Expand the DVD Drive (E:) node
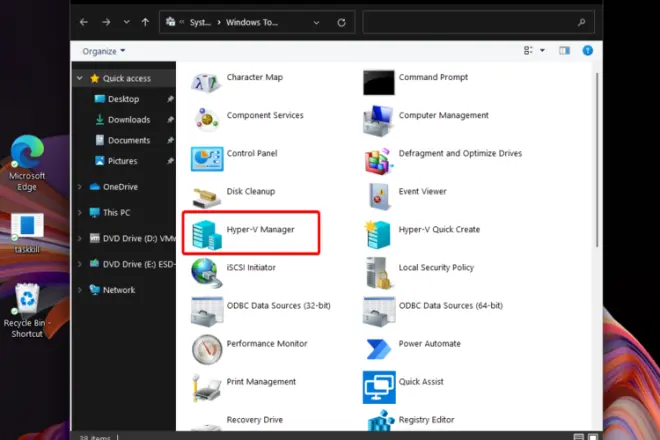The width and height of the screenshot is (660, 440). [80, 264]
